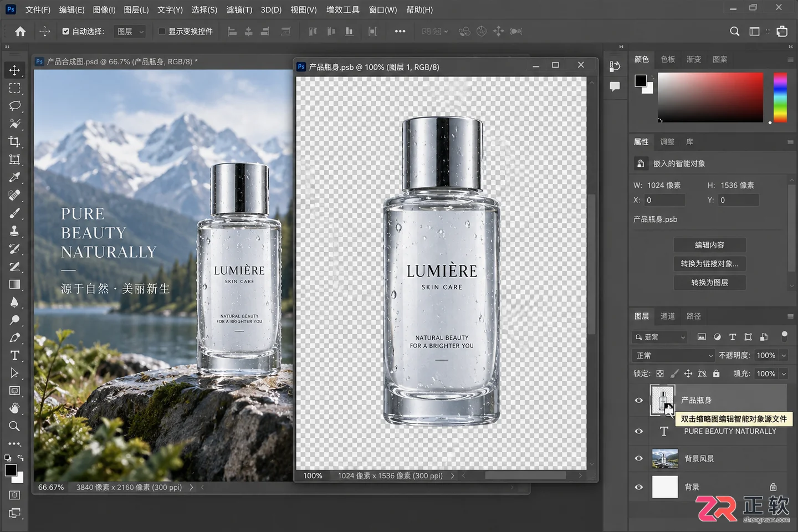
Task: Filter layers by adjustment layer type
Action: tap(717, 337)
